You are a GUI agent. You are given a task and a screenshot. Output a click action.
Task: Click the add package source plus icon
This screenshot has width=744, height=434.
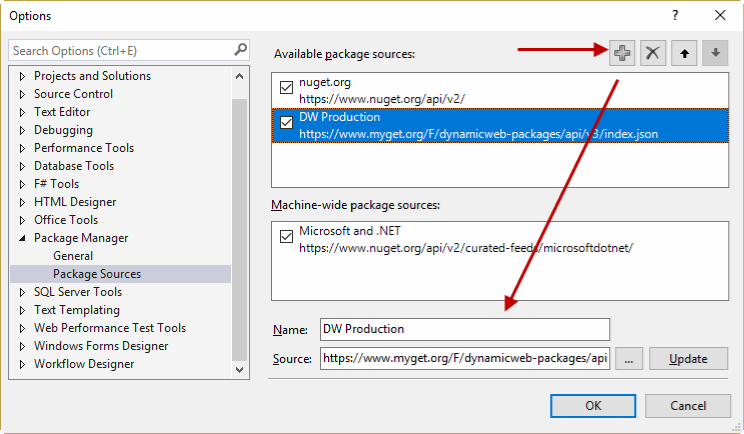coord(622,54)
